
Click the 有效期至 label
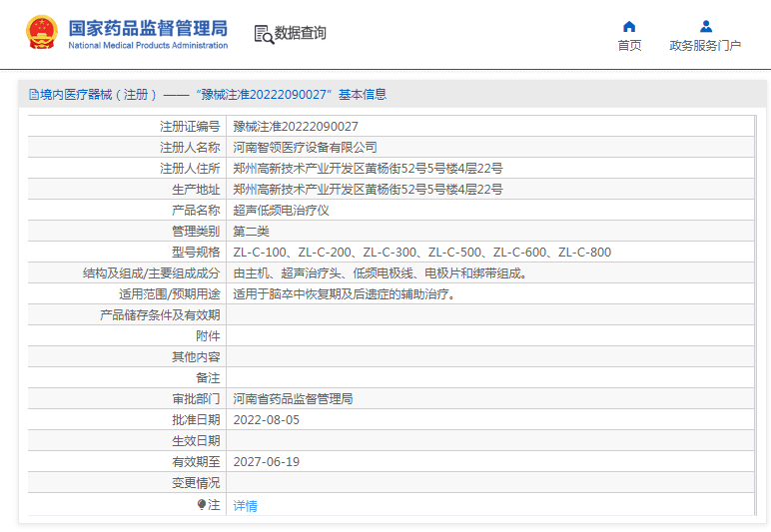point(196,462)
